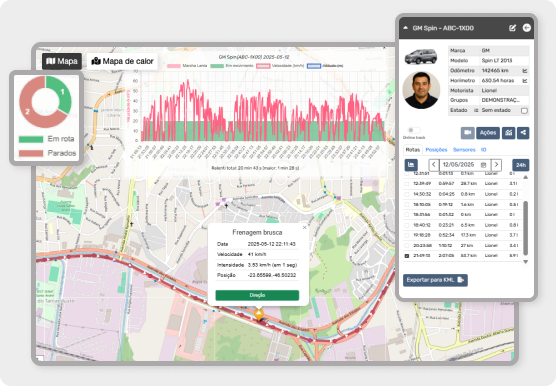The width and height of the screenshot is (556, 386).
Task: Click the routes list scroll-down arrow
Action: 526,262
